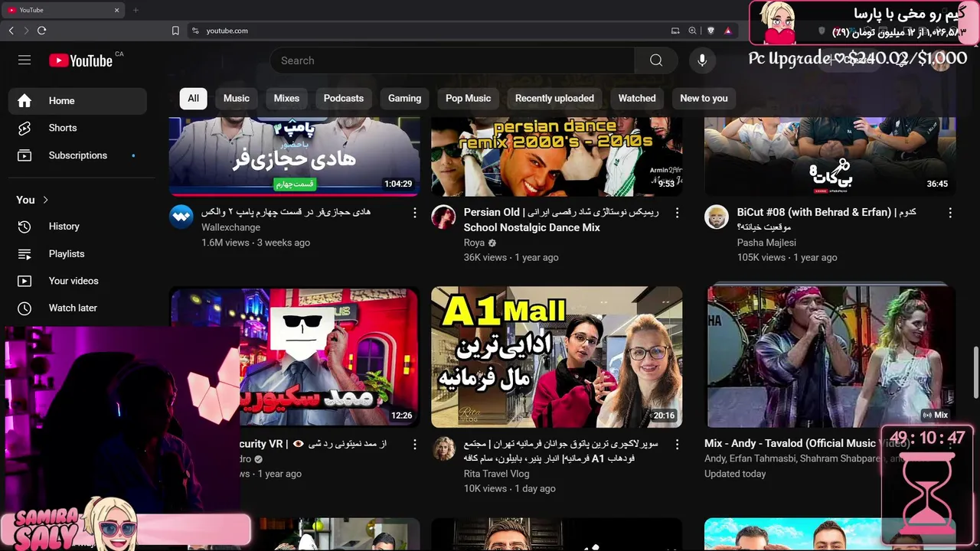Open the Persian dance remix thumbnail
The height and width of the screenshot is (551, 980).
coord(557,157)
